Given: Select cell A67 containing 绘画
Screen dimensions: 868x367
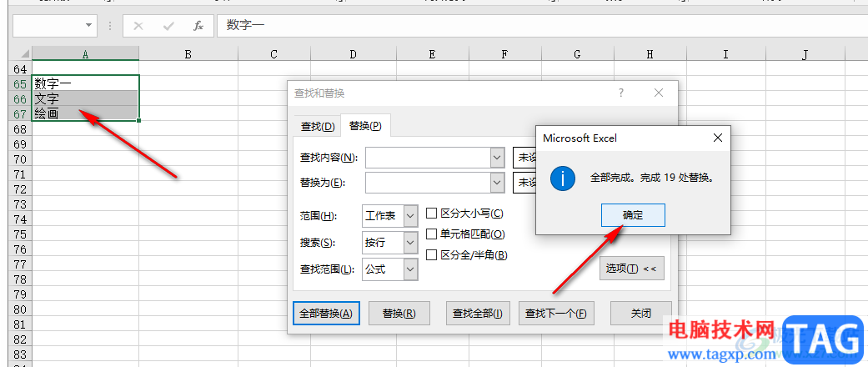Looking at the screenshot, I should pos(85,114).
